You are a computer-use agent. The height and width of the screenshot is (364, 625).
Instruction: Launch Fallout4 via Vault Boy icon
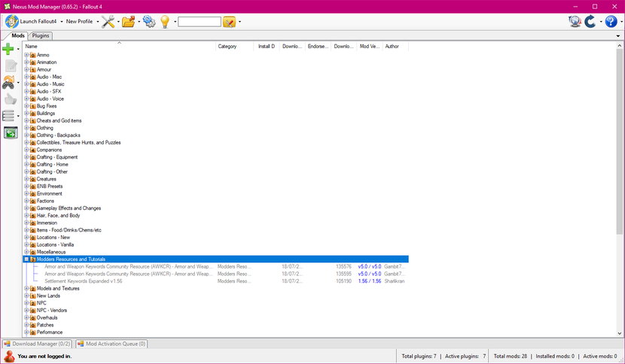[11, 22]
